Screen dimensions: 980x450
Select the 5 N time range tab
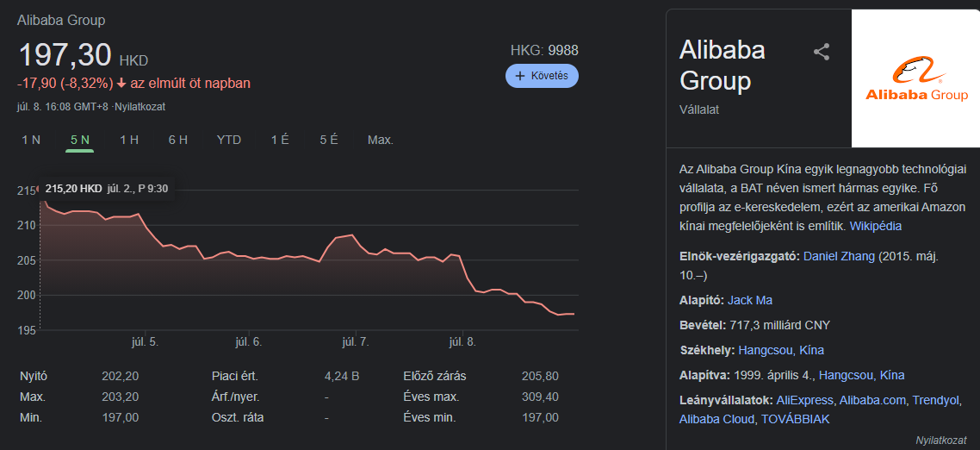click(x=80, y=141)
